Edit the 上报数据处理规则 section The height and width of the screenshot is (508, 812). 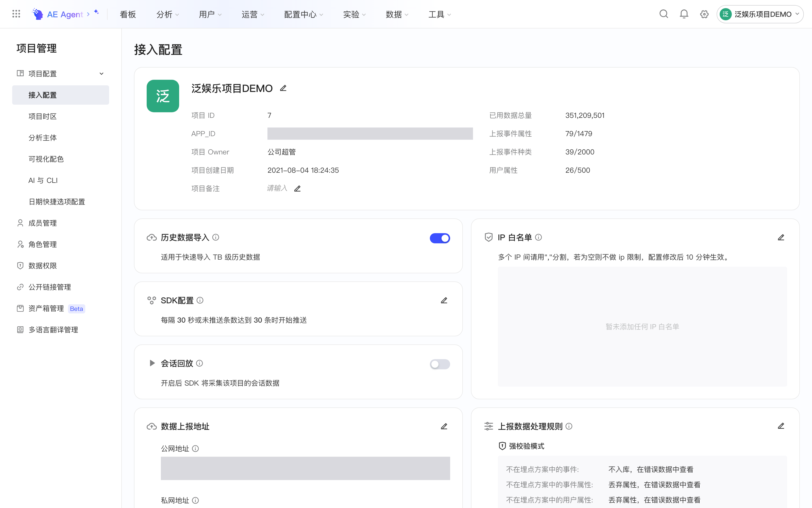click(781, 426)
